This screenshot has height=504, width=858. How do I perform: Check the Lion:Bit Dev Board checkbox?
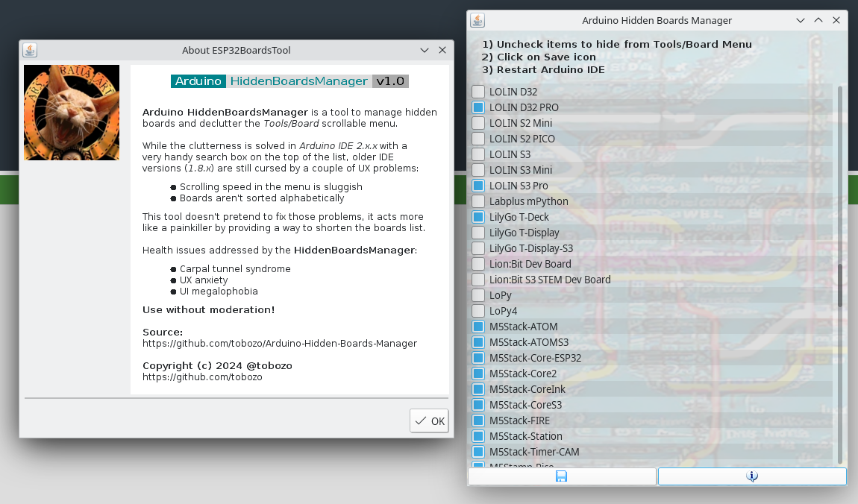[x=478, y=264]
